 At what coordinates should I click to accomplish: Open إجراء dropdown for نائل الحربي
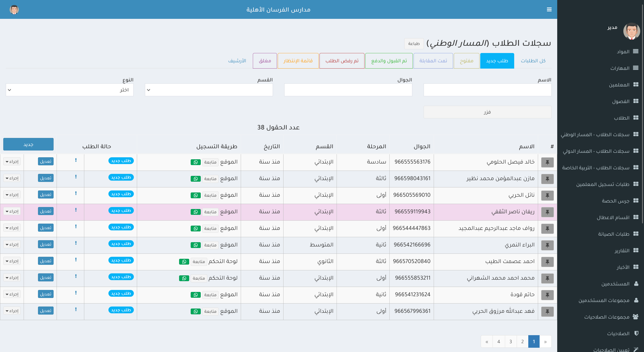(x=12, y=194)
